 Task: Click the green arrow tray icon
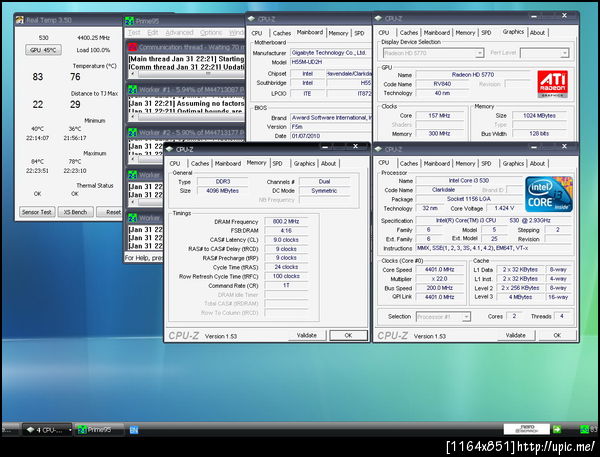coord(557,429)
